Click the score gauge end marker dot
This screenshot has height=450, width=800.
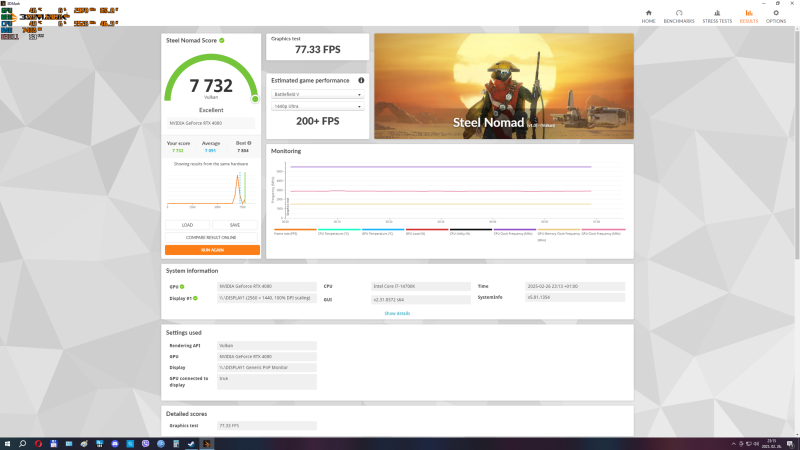click(x=255, y=99)
